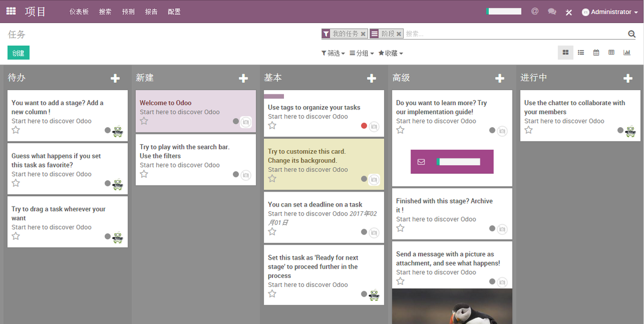Click assignee avatar on 'Finished with this stage' card

coord(502,229)
